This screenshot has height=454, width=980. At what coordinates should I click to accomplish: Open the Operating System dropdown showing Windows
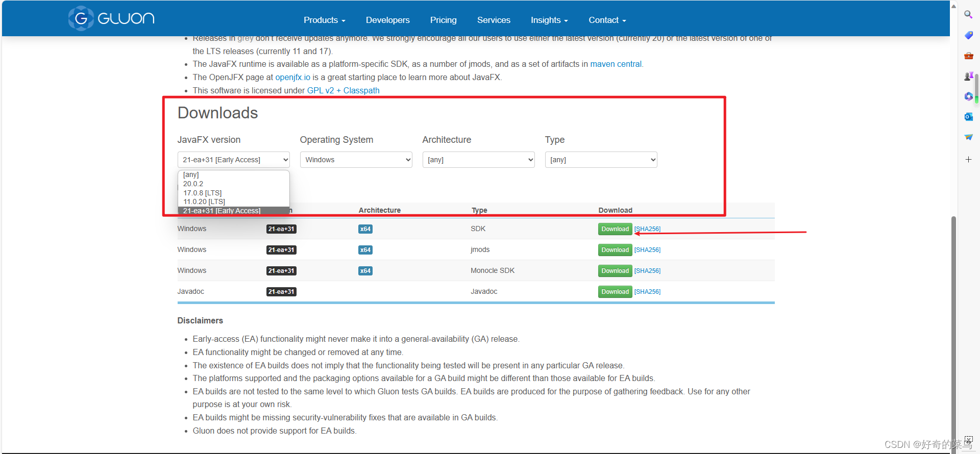click(356, 160)
